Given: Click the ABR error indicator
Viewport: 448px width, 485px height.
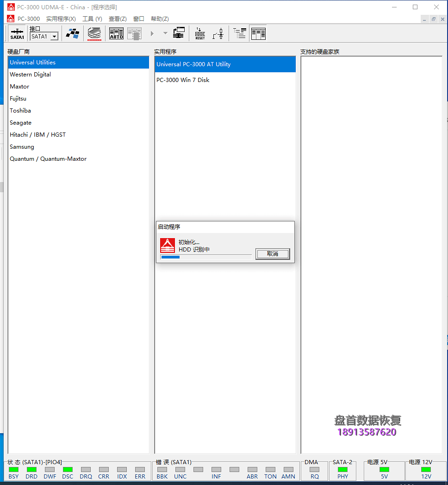Looking at the screenshot, I should [252, 470].
